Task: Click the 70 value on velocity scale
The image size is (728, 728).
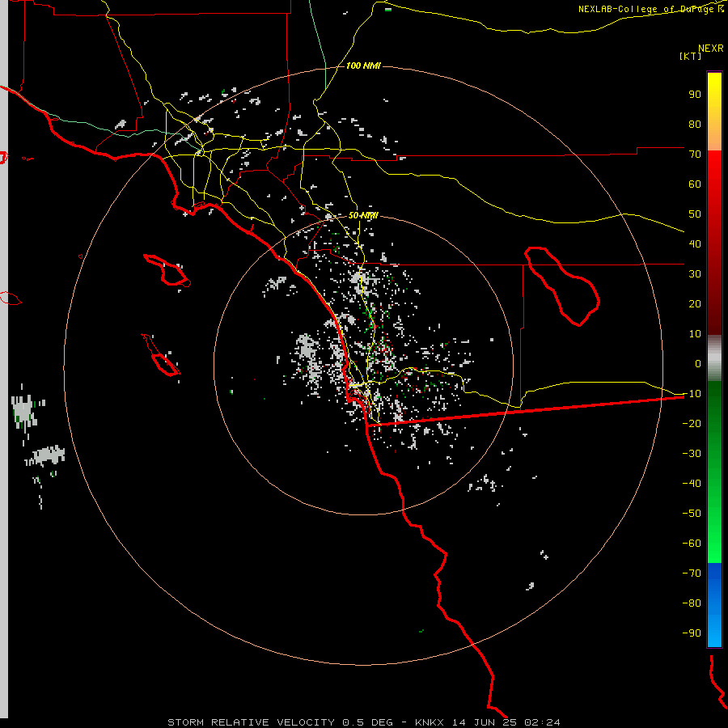Action: [695, 154]
